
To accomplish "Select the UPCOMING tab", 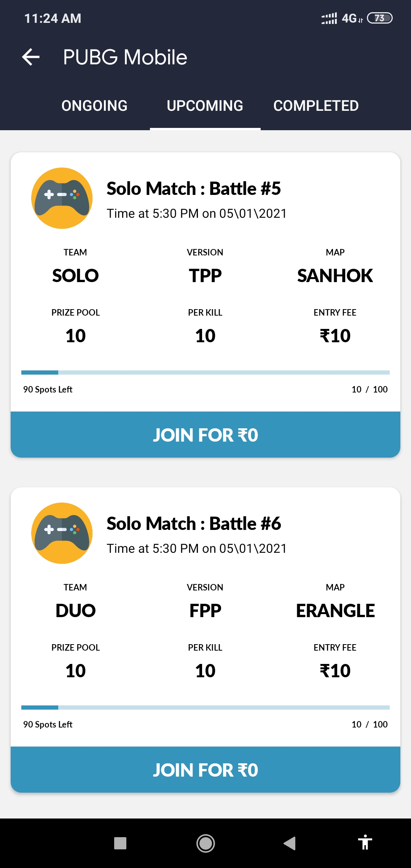I will (205, 106).
